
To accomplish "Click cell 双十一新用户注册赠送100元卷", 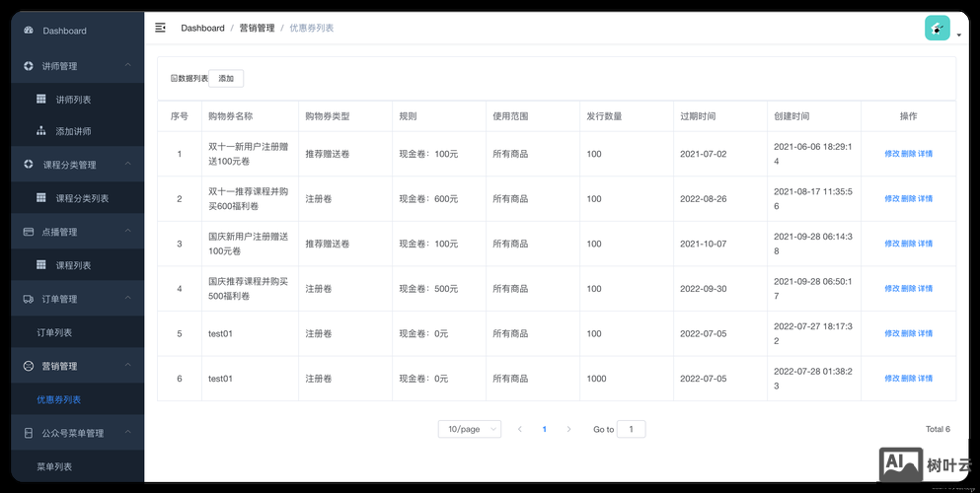I will pos(248,154).
